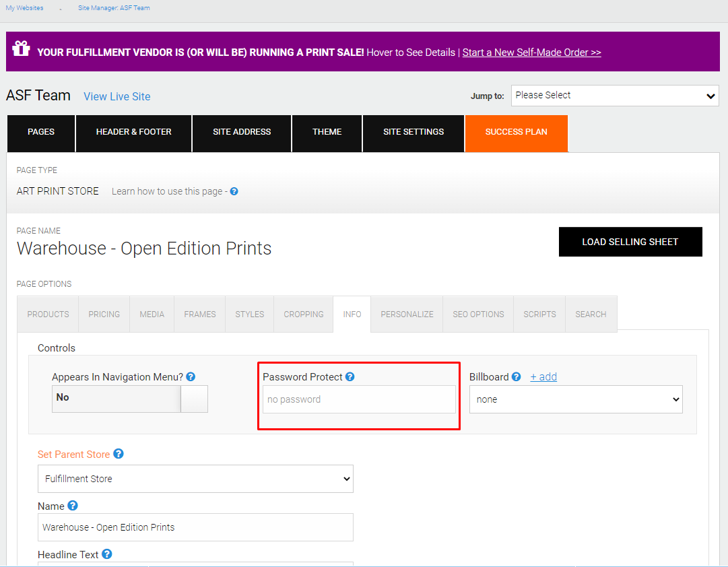Go to SITE SETTINGS tab
The image size is (728, 567).
pos(413,133)
